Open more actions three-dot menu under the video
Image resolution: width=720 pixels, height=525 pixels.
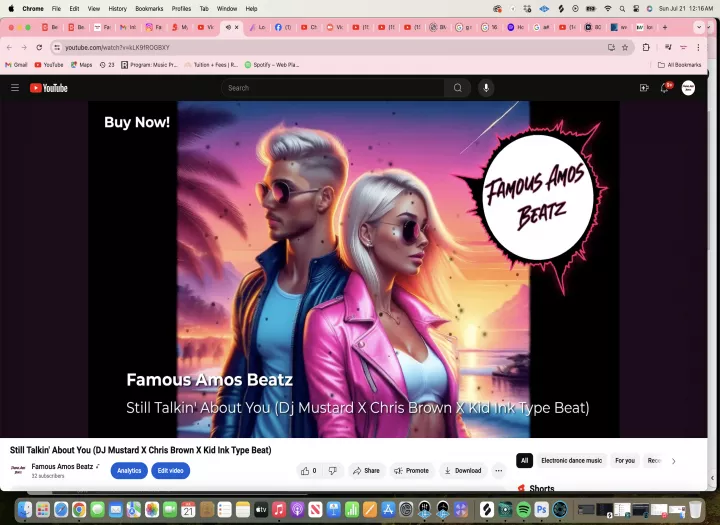point(499,470)
